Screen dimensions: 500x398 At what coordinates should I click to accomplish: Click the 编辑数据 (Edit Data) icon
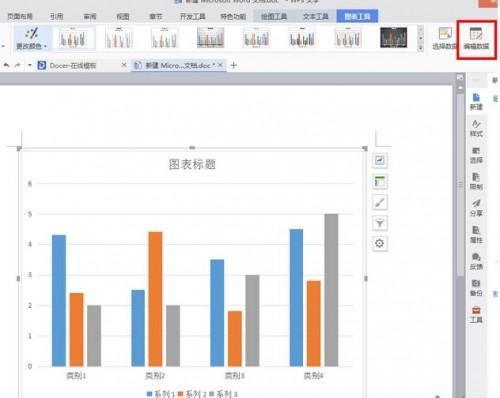point(476,39)
